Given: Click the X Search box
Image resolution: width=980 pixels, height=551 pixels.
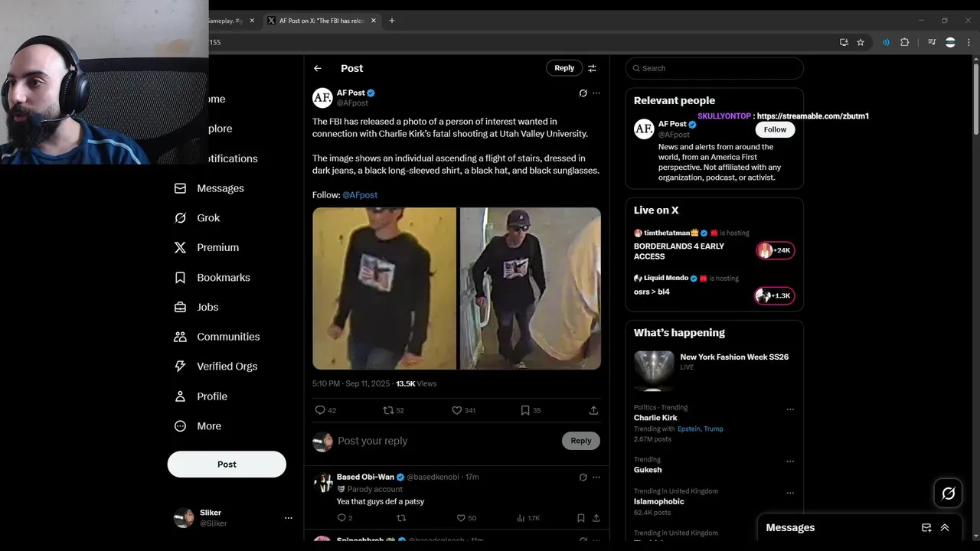Looking at the screenshot, I should click(714, 68).
